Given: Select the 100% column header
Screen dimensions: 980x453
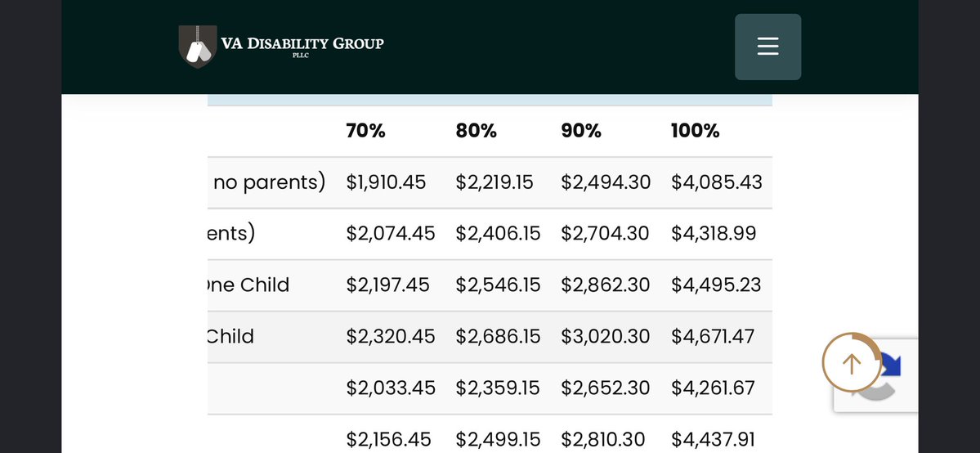Looking at the screenshot, I should pyautogui.click(x=695, y=131).
